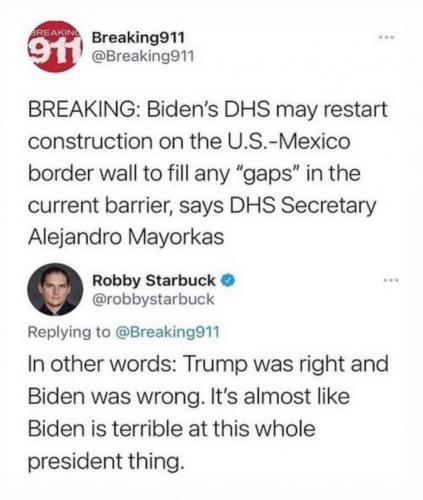Open the @Breaking911 handle below the name
The width and height of the screenshot is (423, 500).
click(x=143, y=56)
